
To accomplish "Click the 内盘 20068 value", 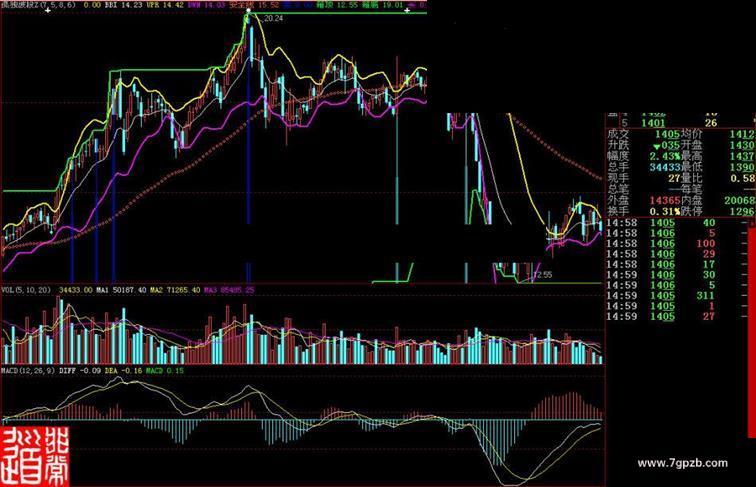I will 739,200.
